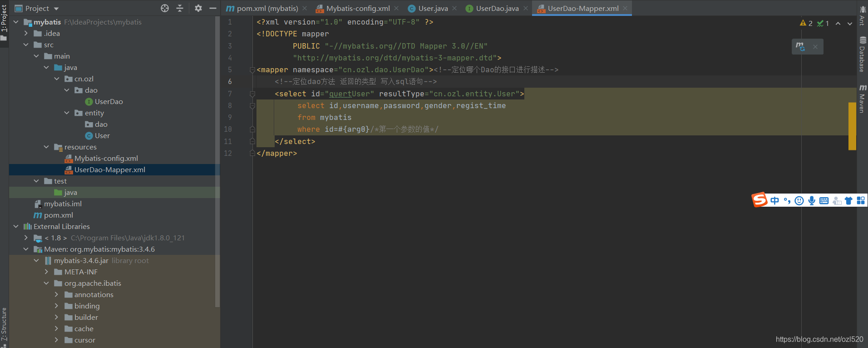This screenshot has width=868, height=348.
Task: Select UserDao interface in project tree
Action: (x=104, y=101)
